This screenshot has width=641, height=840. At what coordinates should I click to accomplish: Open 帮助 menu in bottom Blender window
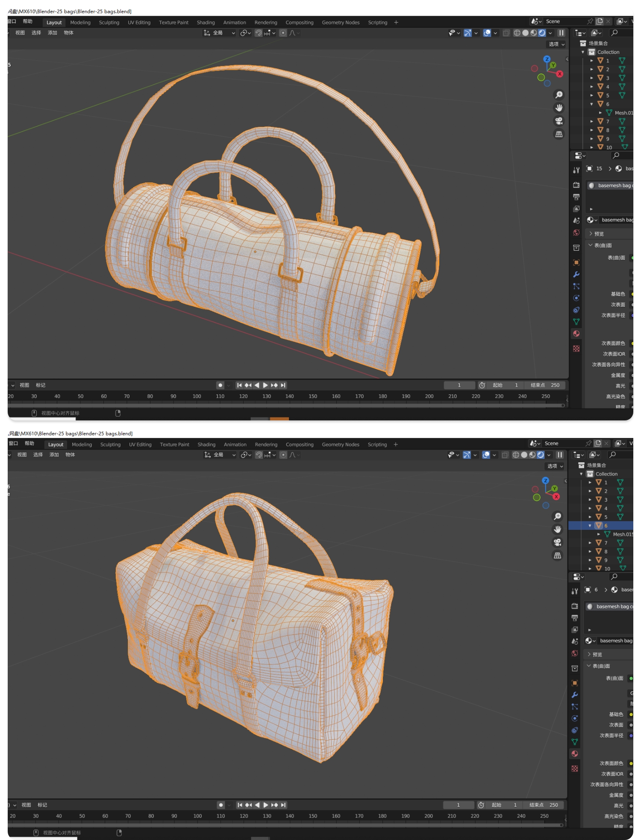tap(29, 443)
